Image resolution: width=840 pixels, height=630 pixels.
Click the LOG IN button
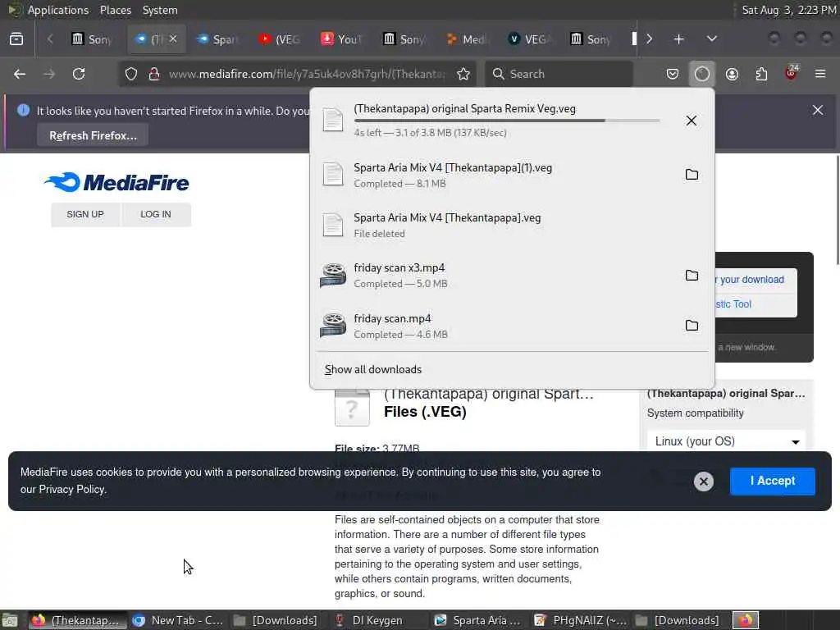tap(156, 214)
